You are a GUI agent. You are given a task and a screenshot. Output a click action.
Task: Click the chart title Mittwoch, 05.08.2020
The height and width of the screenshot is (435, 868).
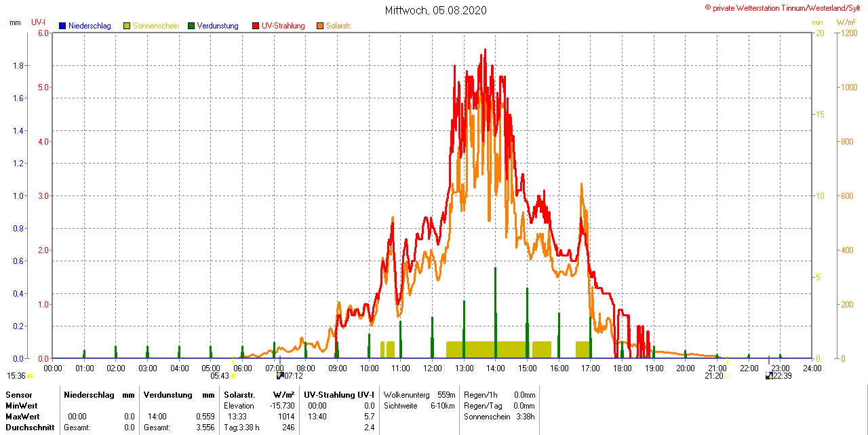[435, 10]
